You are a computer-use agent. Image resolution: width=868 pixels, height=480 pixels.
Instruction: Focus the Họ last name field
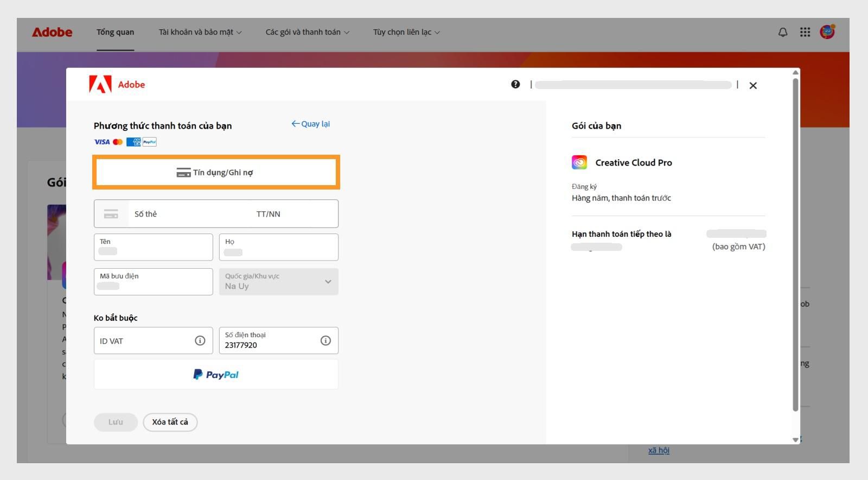(279, 247)
